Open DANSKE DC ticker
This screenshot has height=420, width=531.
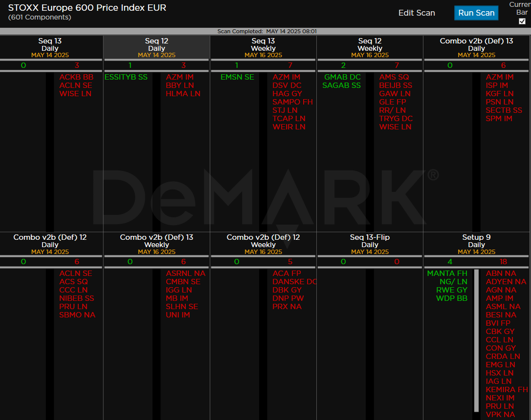point(294,282)
